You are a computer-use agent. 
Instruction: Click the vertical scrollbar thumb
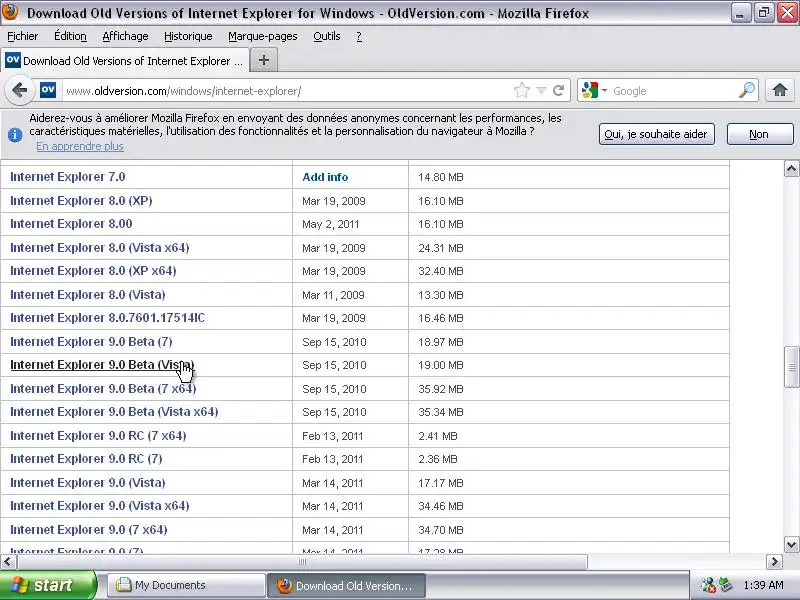click(791, 367)
